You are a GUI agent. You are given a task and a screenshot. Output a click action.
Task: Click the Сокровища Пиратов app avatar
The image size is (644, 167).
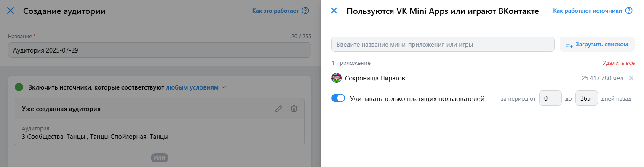click(x=336, y=78)
